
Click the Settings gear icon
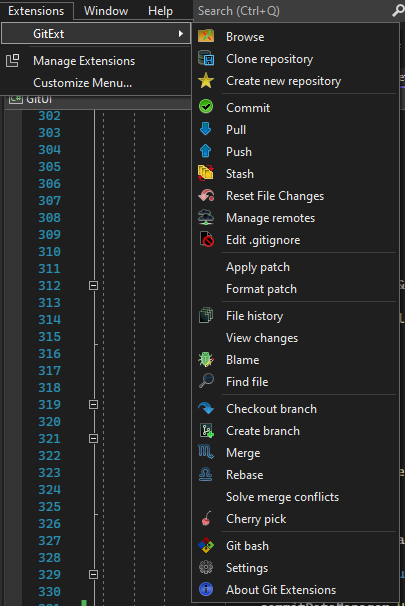click(206, 567)
